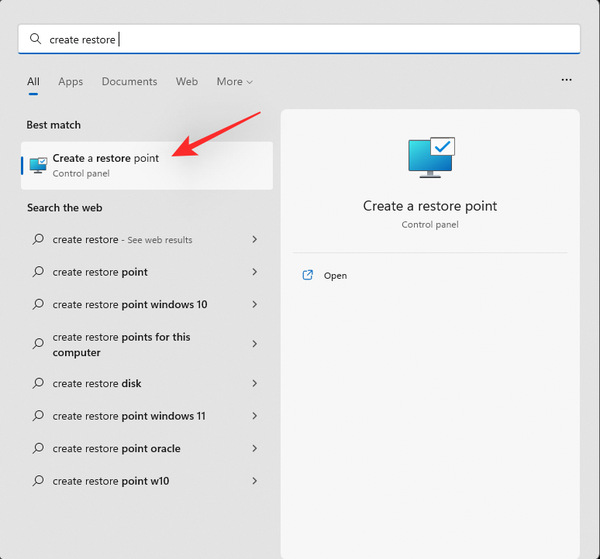The image size is (600, 559).
Task: Click the small Create a restore point icon
Action: (38, 165)
